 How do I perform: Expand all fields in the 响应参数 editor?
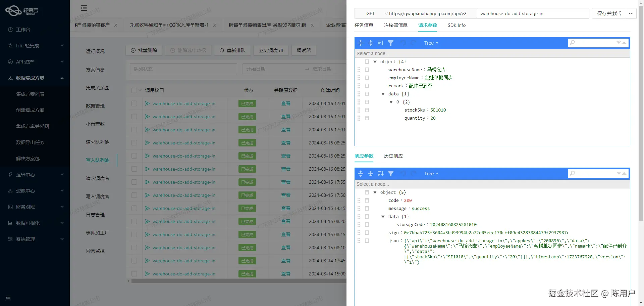coord(361,174)
